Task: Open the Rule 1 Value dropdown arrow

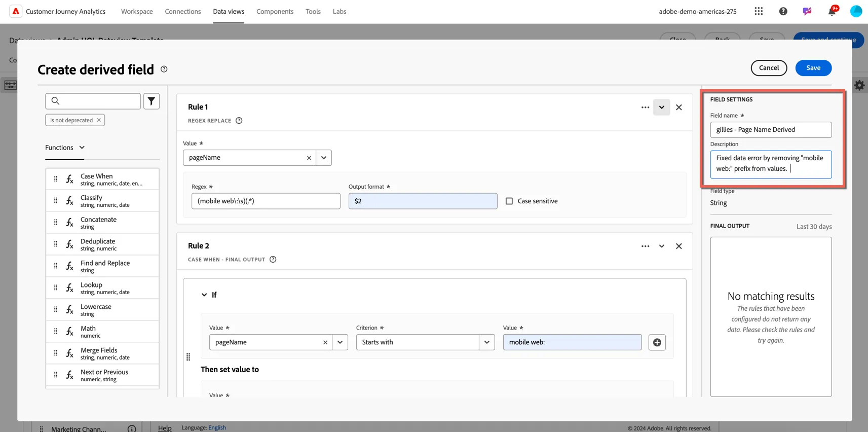Action: [324, 158]
